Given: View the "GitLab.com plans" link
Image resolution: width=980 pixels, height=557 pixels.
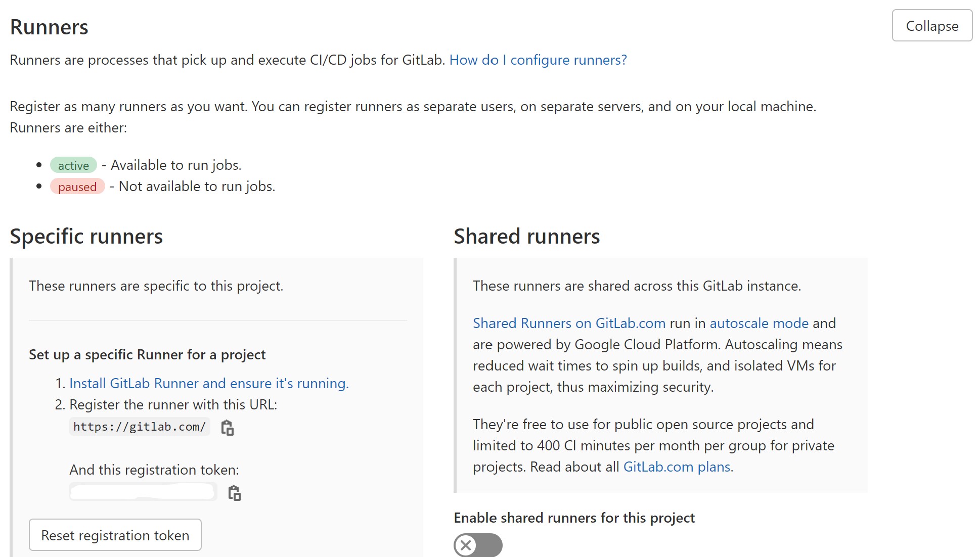Looking at the screenshot, I should pyautogui.click(x=676, y=467).
